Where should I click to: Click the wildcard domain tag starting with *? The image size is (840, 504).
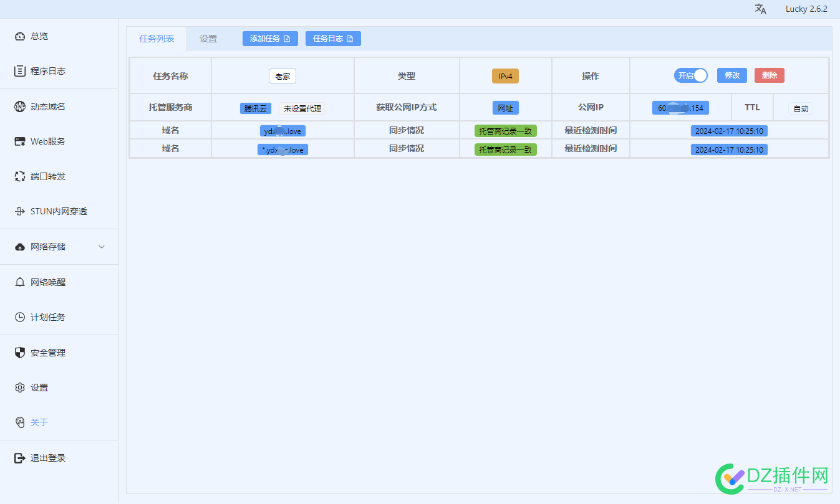[282, 150]
